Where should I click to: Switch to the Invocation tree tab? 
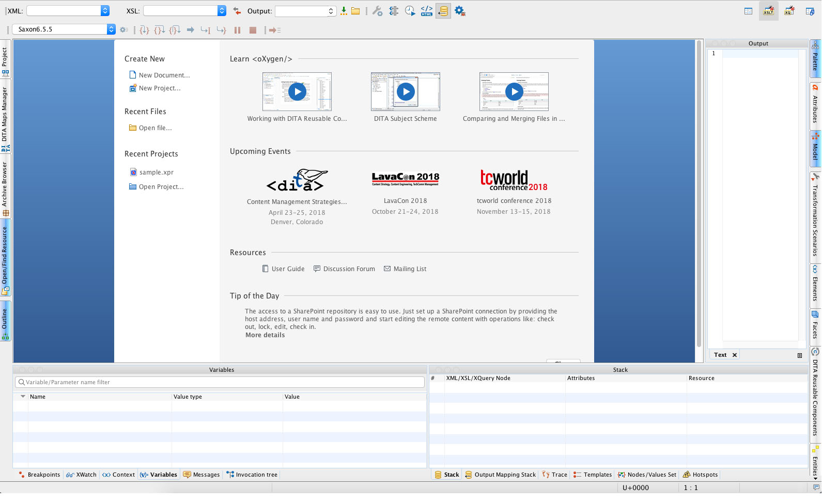pyautogui.click(x=252, y=475)
